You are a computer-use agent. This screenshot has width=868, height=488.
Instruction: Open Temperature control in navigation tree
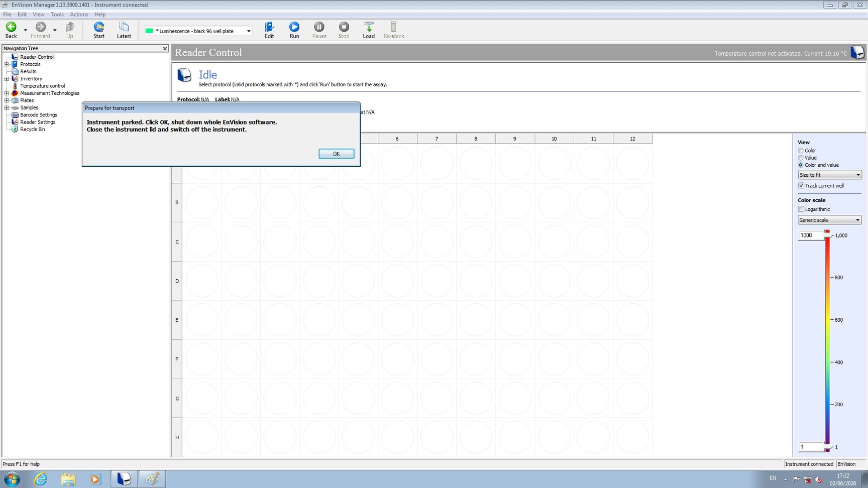pos(42,86)
